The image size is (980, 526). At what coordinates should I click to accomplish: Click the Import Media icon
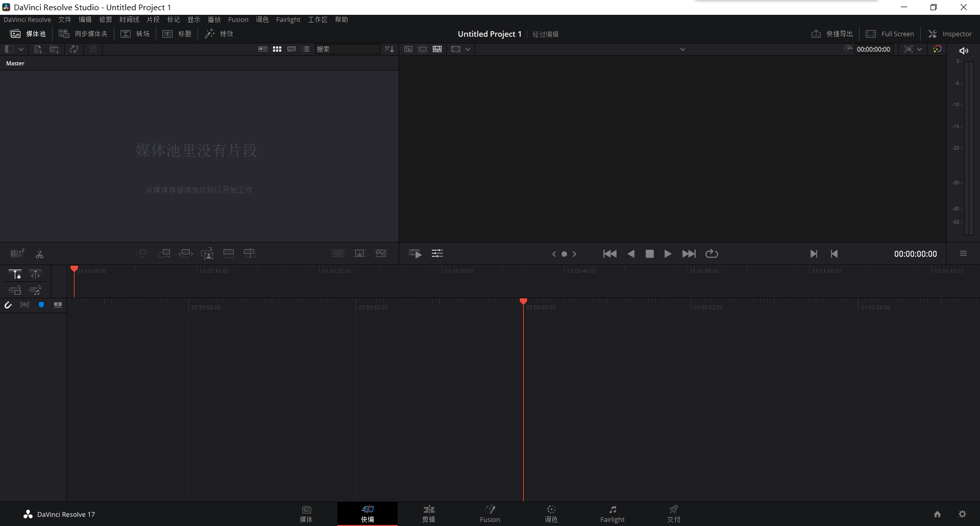[x=38, y=49]
